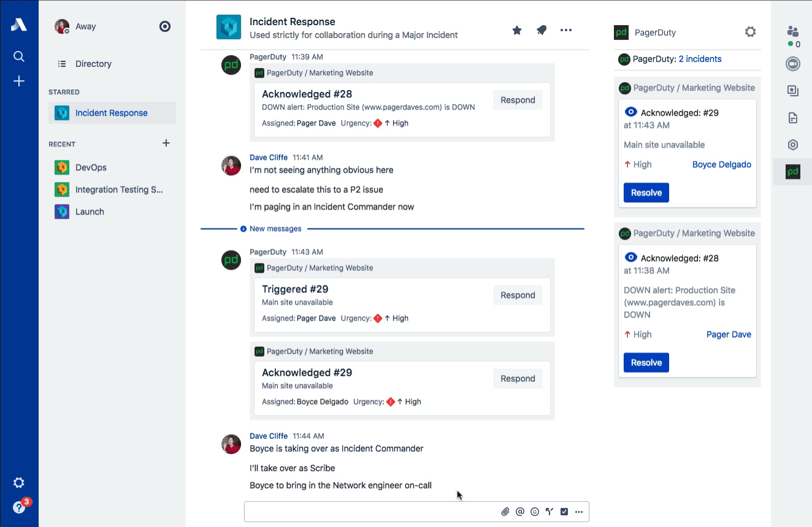
Task: Attach a file with paperclip icon
Action: click(505, 512)
